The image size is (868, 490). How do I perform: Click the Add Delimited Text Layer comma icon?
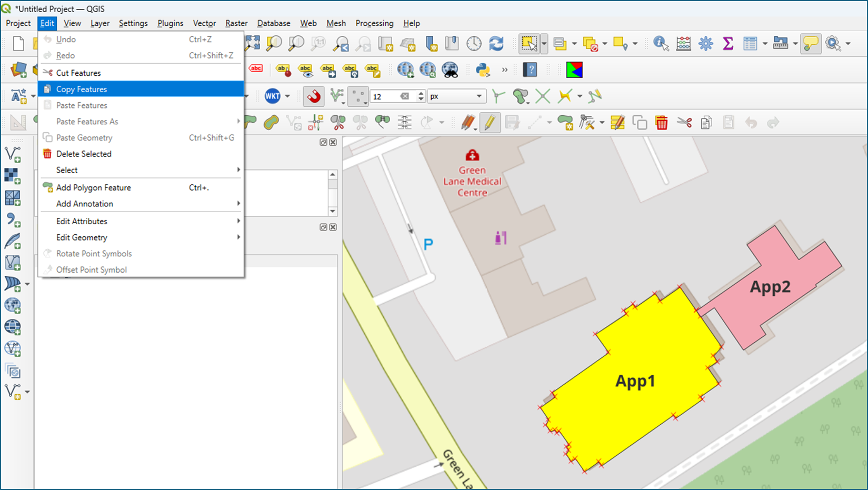[x=13, y=219]
